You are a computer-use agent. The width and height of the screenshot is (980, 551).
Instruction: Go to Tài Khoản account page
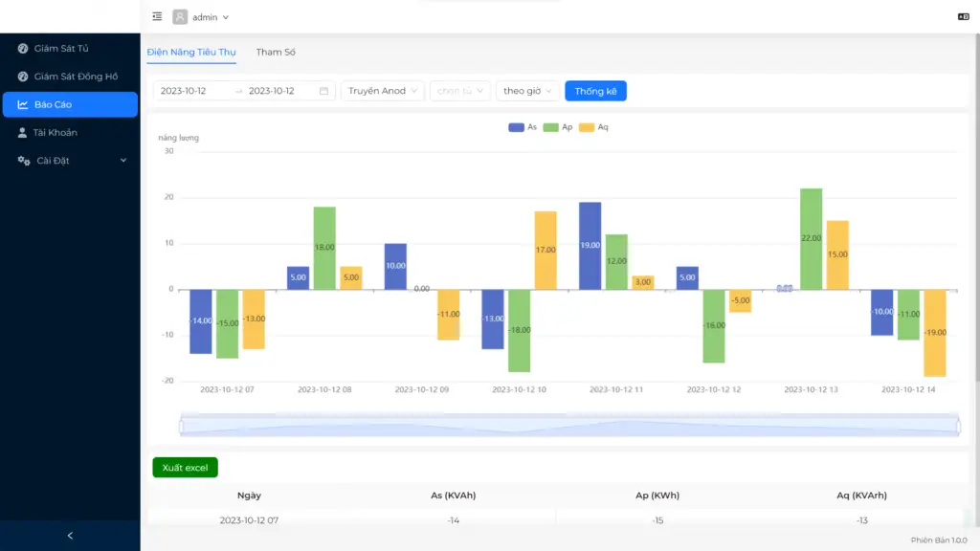tap(56, 133)
